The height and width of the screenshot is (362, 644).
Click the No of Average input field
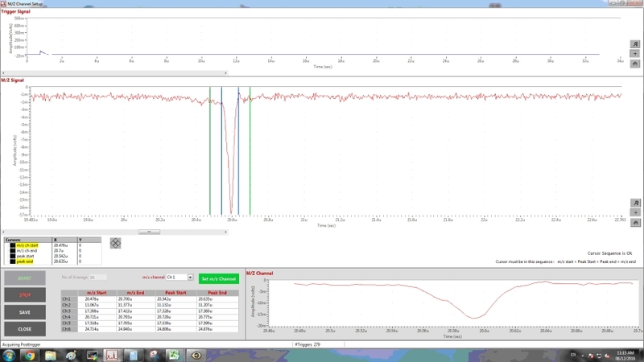tap(97, 278)
